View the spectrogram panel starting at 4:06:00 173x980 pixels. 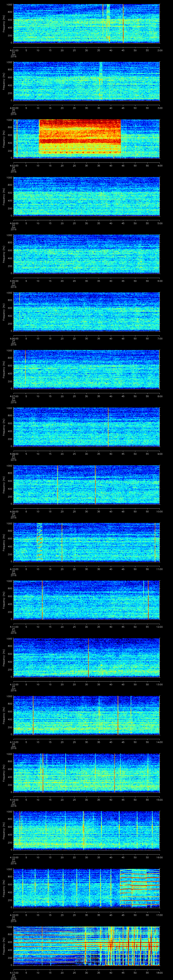[86, 312]
